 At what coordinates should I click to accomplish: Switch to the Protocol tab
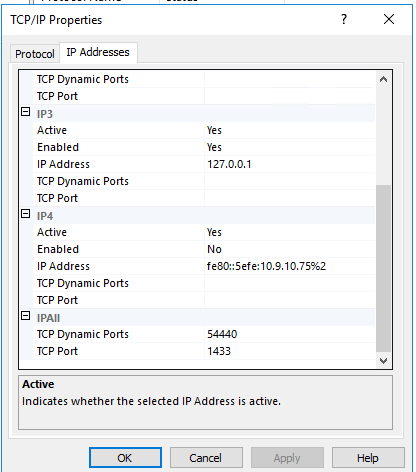tap(35, 54)
